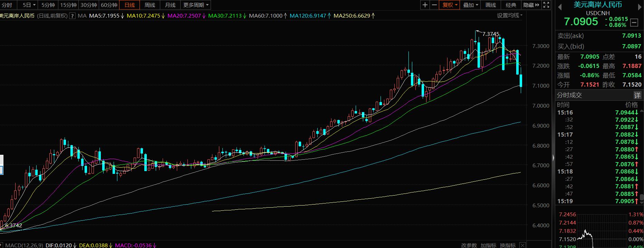Switch to 60分钟 chart
Viewport: 644px width, 248px height.
click(x=109, y=5)
